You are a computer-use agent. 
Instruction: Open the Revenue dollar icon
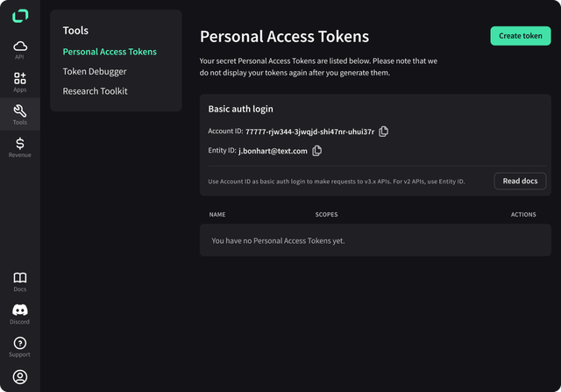20,144
